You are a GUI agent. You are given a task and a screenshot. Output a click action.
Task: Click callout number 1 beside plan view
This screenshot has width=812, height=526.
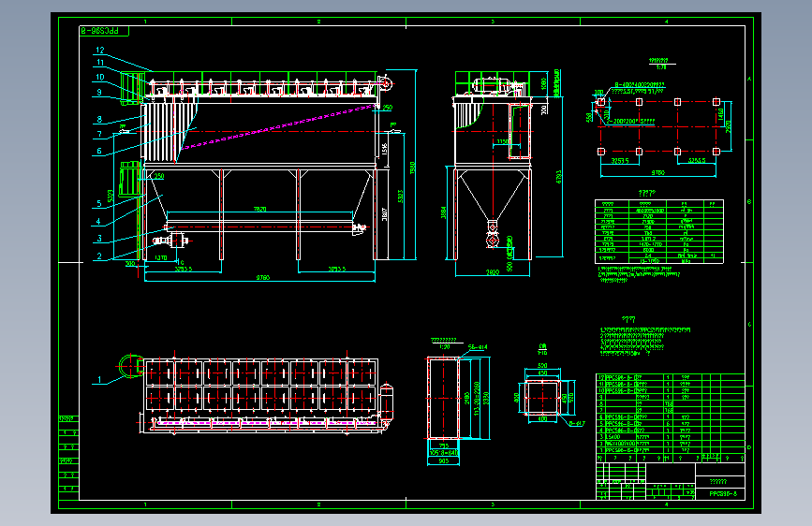99,380
